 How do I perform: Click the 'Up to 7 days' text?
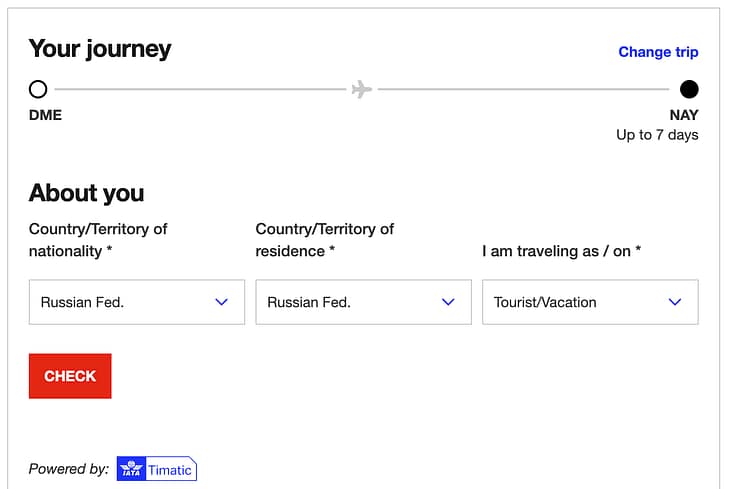tap(657, 135)
